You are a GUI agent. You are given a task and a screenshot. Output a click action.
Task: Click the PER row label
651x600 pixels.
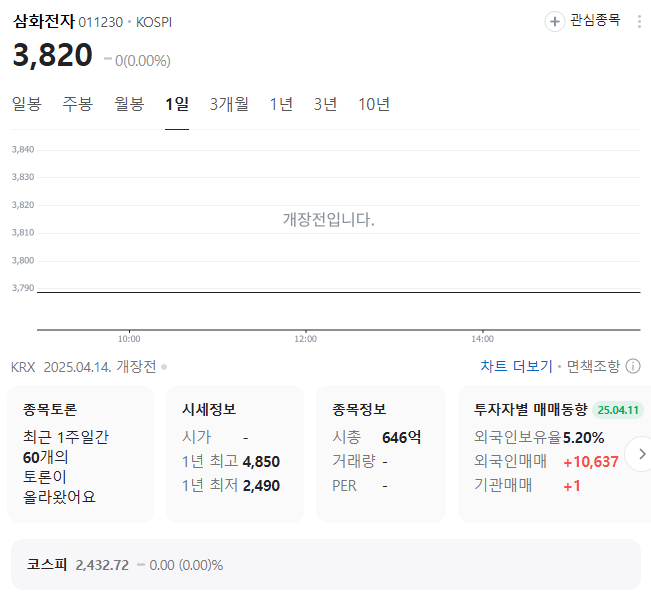tap(344, 486)
